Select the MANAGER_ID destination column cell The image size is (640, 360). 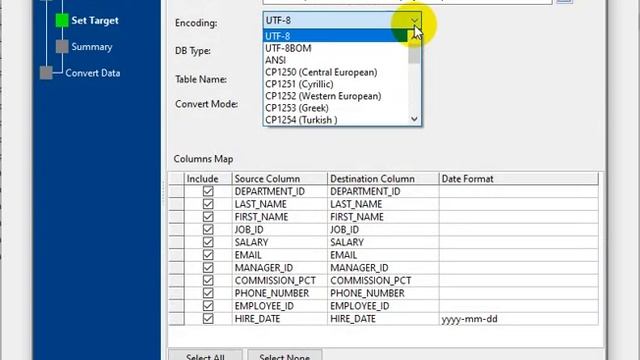383,267
